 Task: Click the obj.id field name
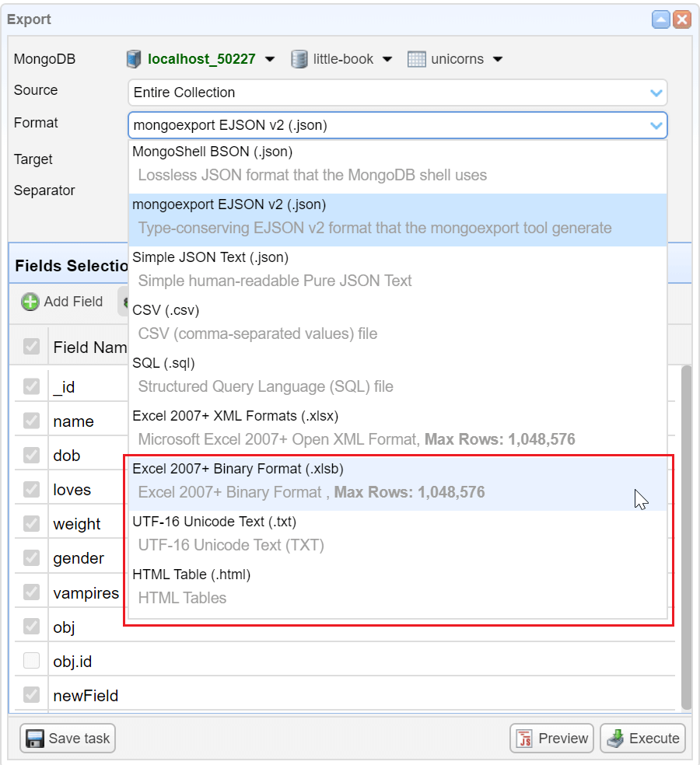(72, 662)
